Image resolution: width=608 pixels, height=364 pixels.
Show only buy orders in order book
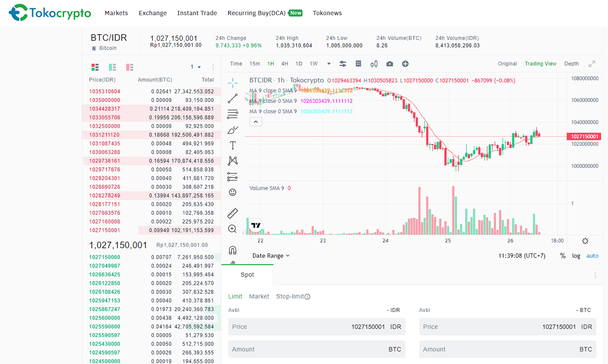(112, 67)
